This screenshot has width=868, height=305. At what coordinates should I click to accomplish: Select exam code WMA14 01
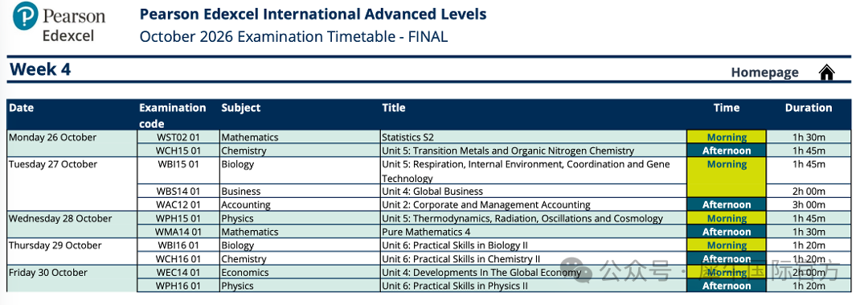pos(178,232)
